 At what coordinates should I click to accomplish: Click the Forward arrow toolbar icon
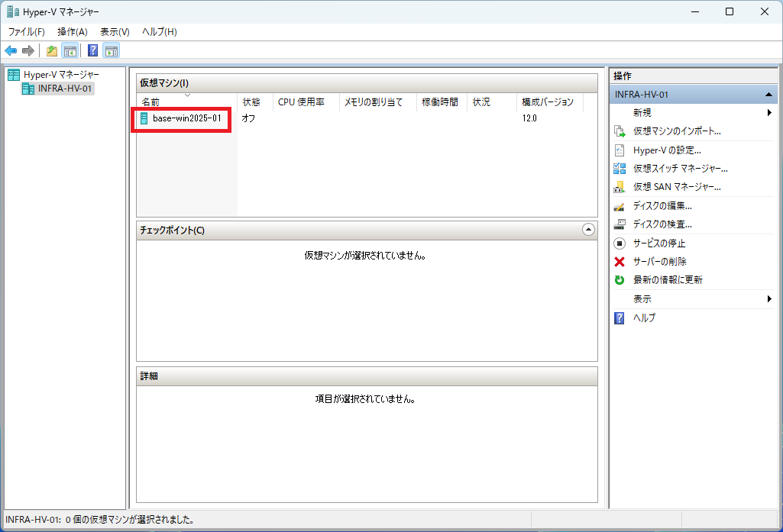pos(28,50)
